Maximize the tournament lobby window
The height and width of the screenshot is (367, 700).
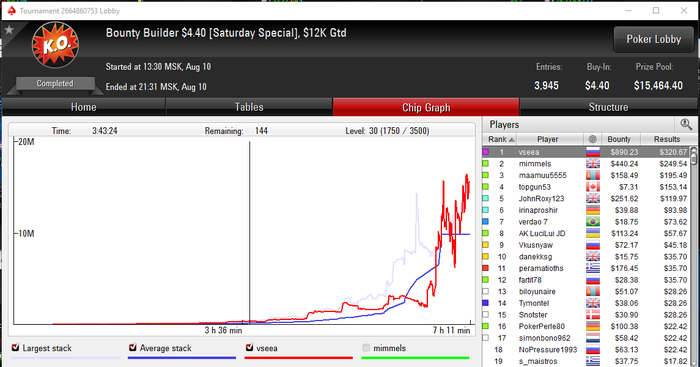coord(656,10)
